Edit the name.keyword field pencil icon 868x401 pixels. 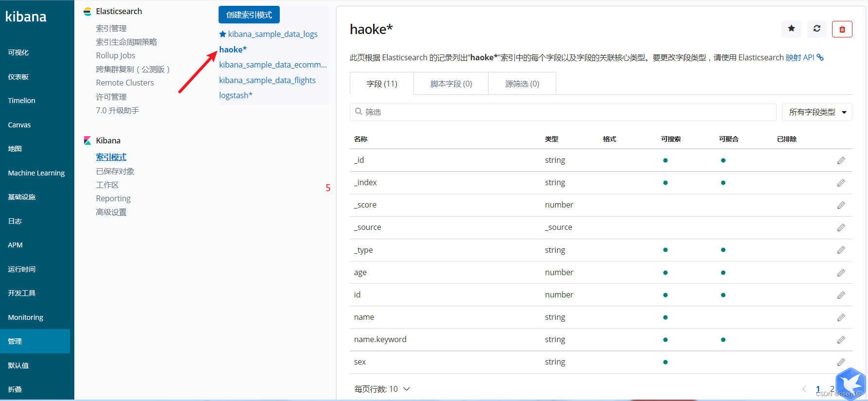coord(841,340)
